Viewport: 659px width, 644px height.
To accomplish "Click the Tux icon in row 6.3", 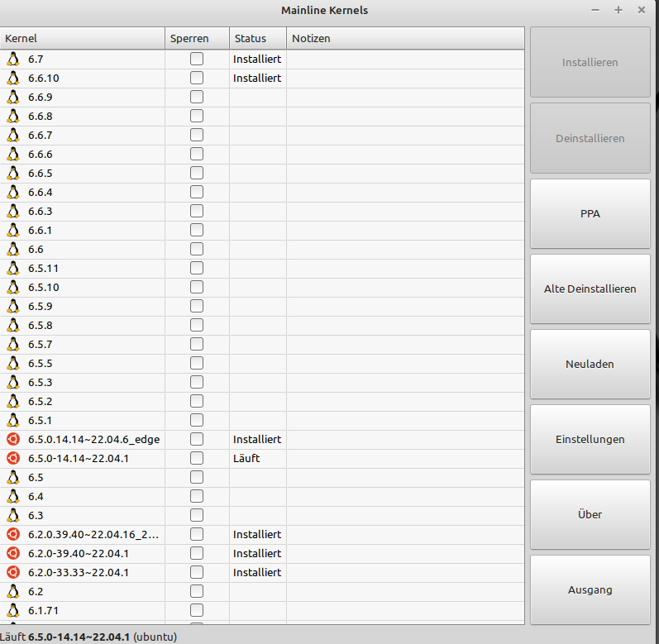I will [x=13, y=516].
